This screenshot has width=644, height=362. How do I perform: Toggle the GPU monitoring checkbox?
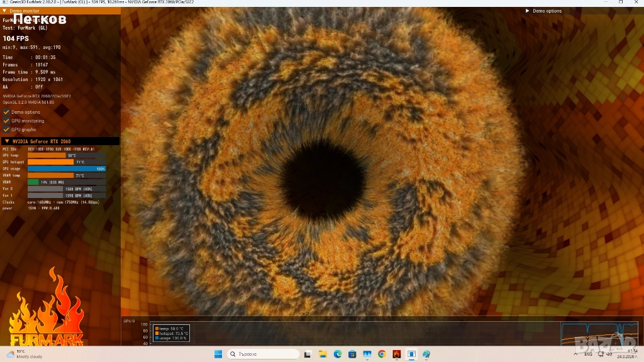tap(6, 121)
